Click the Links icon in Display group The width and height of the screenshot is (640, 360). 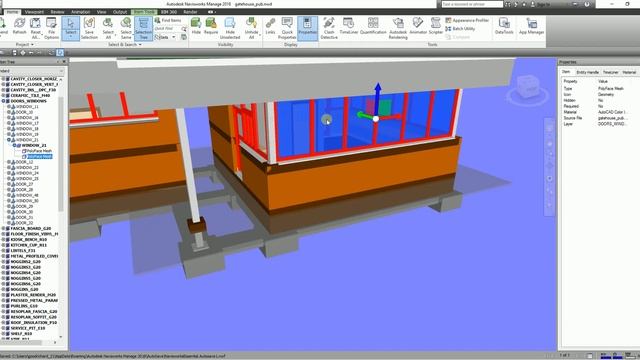coord(270,26)
